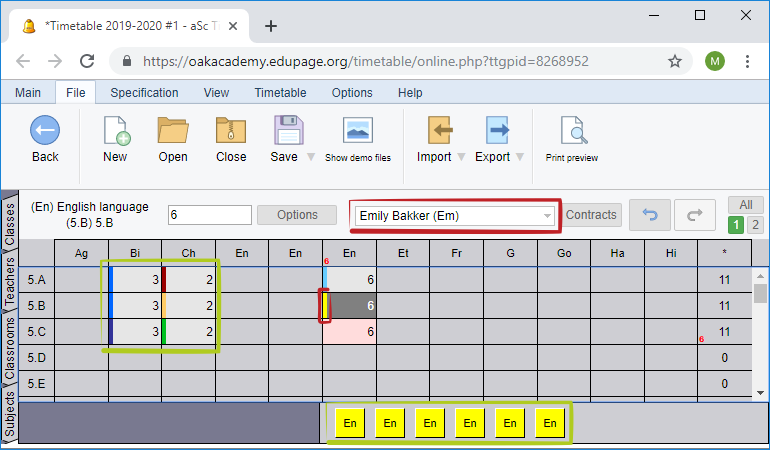The image size is (770, 450).
Task: Open a file using the Open folder icon
Action: 173,132
